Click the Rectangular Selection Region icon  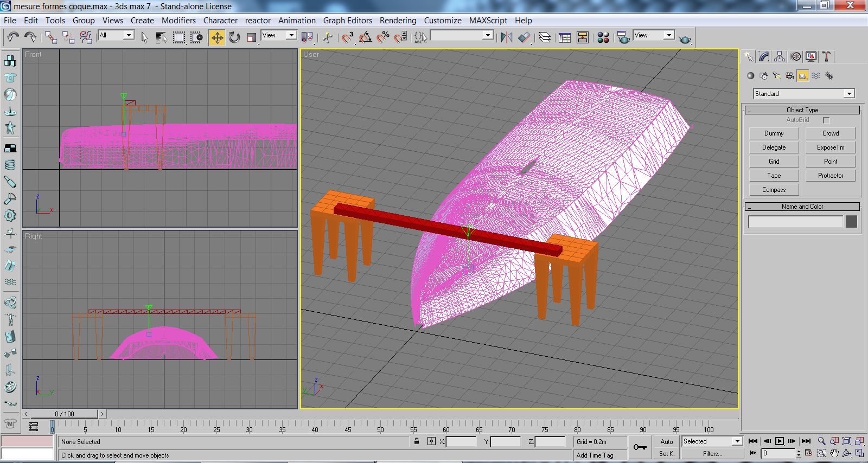tap(179, 37)
